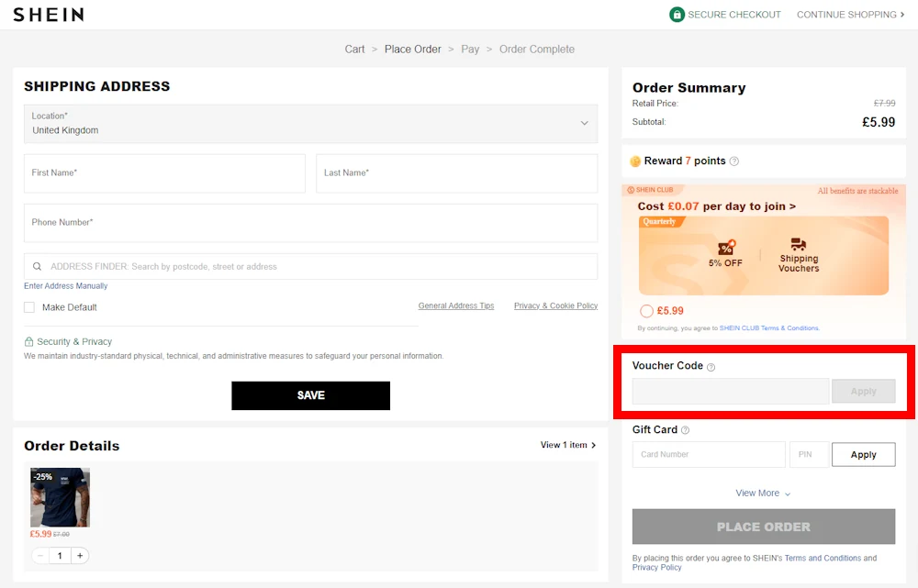Click the quantity value field
The height and width of the screenshot is (588, 918).
point(60,556)
